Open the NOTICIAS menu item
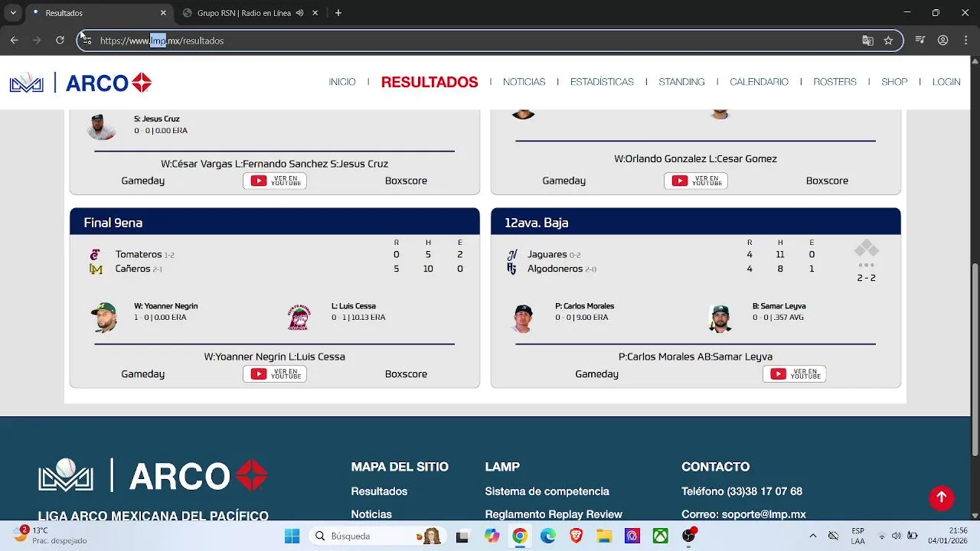The width and height of the screenshot is (980, 551). pyautogui.click(x=524, y=82)
